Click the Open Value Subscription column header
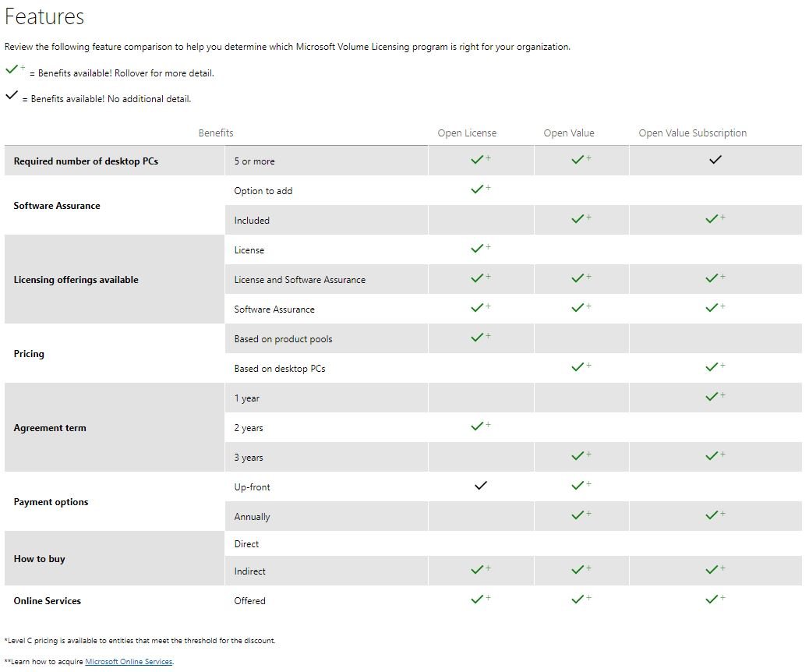 pos(692,133)
